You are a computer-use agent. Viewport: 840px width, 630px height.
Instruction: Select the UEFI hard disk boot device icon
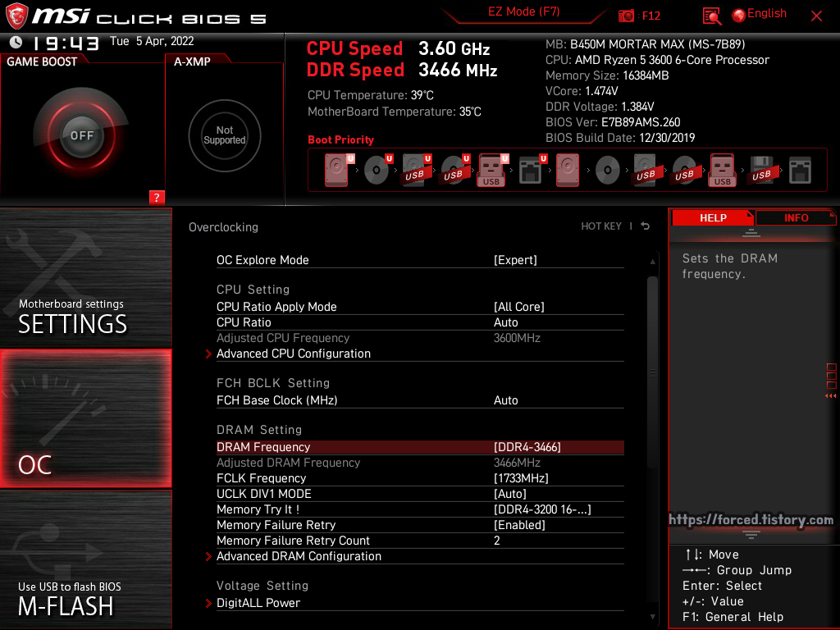pos(338,170)
